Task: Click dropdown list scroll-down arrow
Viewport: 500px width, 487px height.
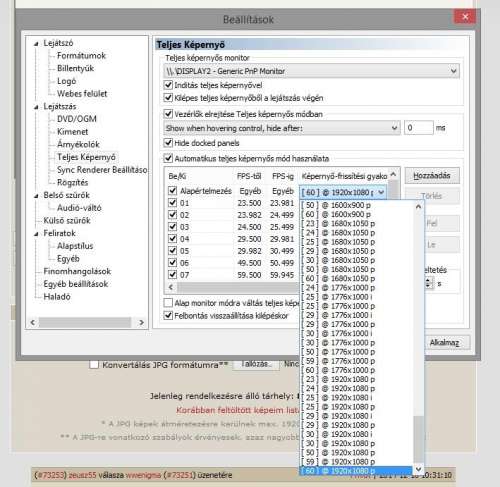Action: (419, 469)
